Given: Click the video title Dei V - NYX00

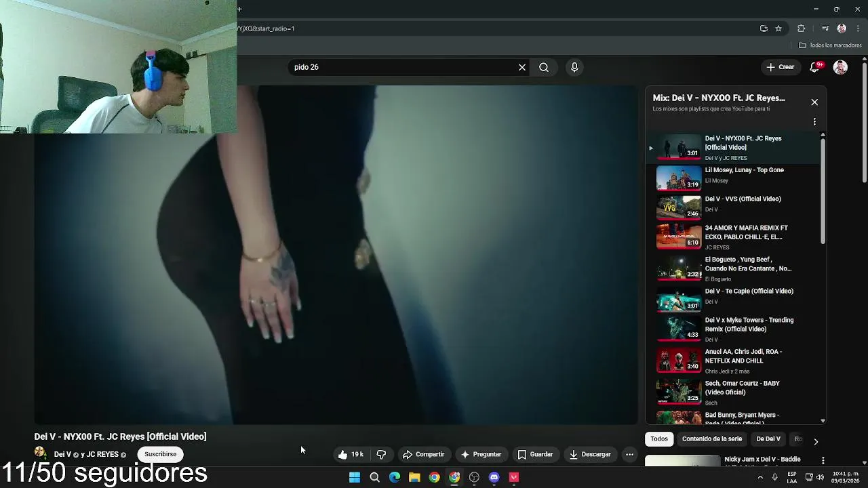Looking at the screenshot, I should coord(120,436).
